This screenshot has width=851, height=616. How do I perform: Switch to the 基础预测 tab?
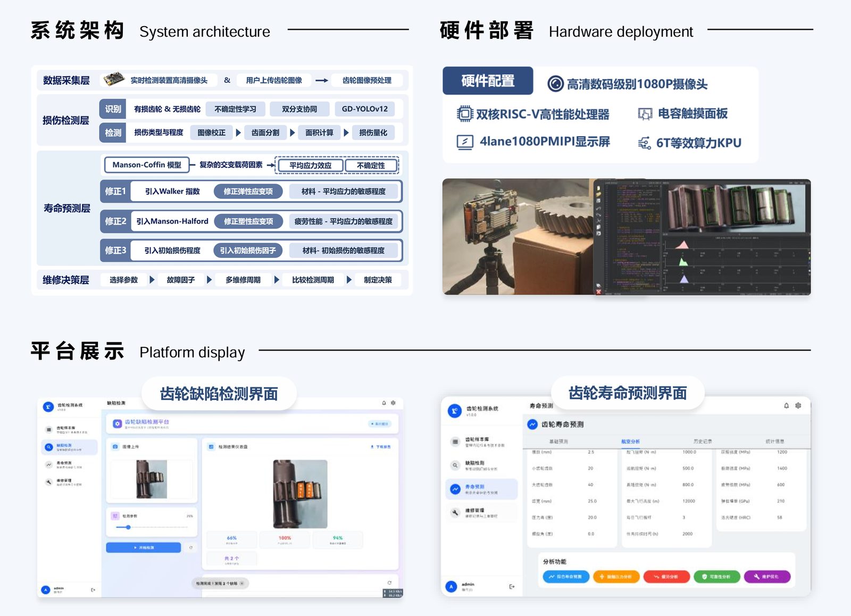(x=558, y=442)
